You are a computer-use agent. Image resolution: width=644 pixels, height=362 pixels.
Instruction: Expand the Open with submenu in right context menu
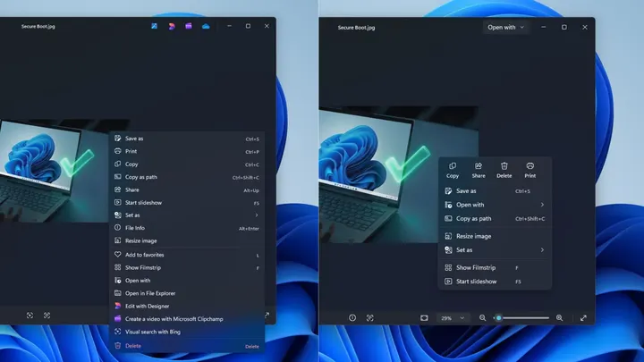click(495, 205)
